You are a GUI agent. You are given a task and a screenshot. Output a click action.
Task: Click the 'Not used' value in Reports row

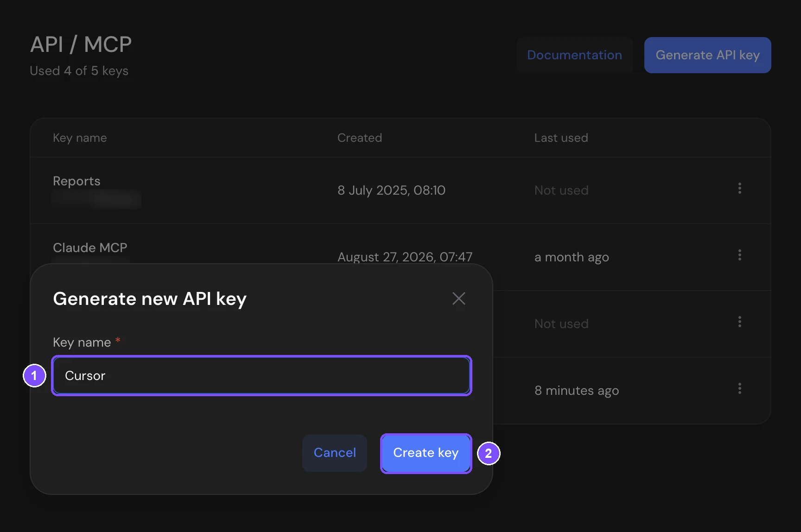point(561,190)
